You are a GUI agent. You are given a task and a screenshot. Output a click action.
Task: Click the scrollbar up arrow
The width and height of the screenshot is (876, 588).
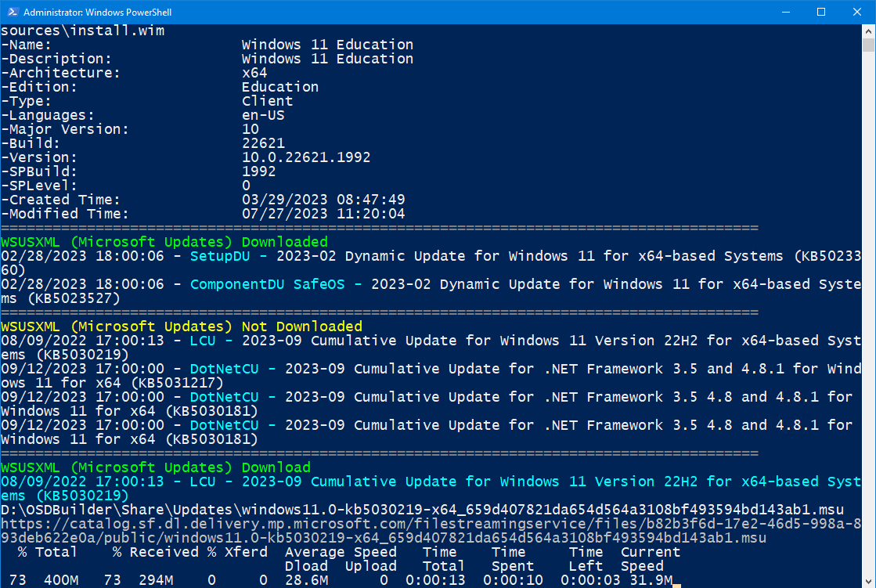(x=868, y=31)
